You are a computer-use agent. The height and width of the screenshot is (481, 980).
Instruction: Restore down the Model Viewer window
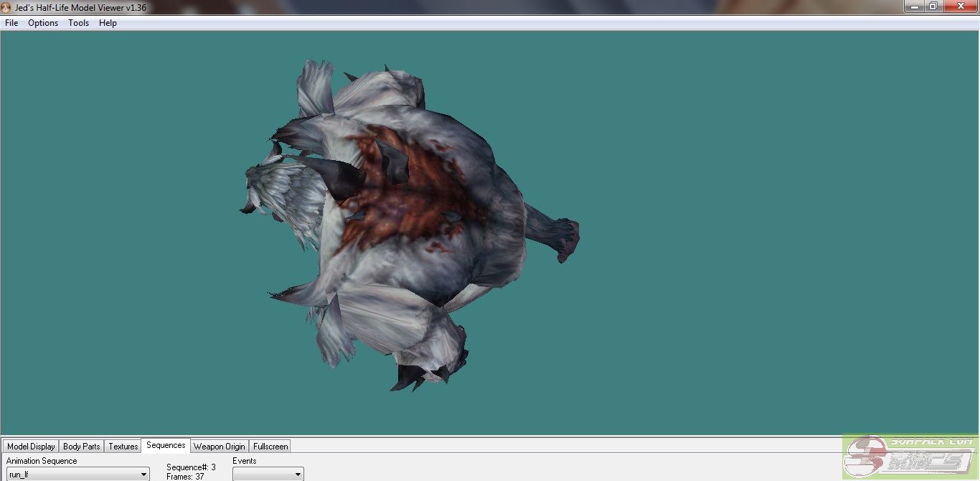pyautogui.click(x=933, y=6)
